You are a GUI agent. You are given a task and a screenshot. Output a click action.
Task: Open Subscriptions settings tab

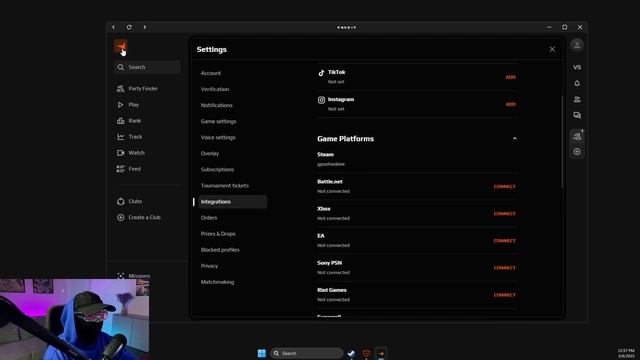click(217, 169)
